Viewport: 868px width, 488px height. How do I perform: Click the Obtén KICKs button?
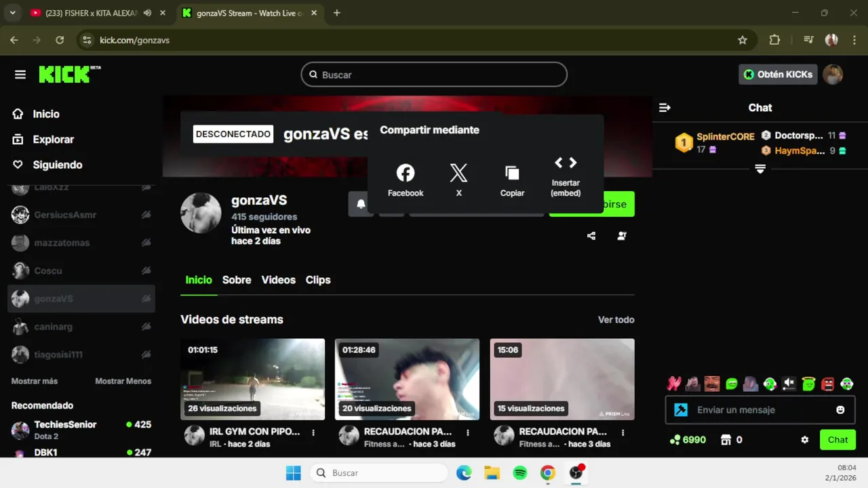(x=777, y=75)
